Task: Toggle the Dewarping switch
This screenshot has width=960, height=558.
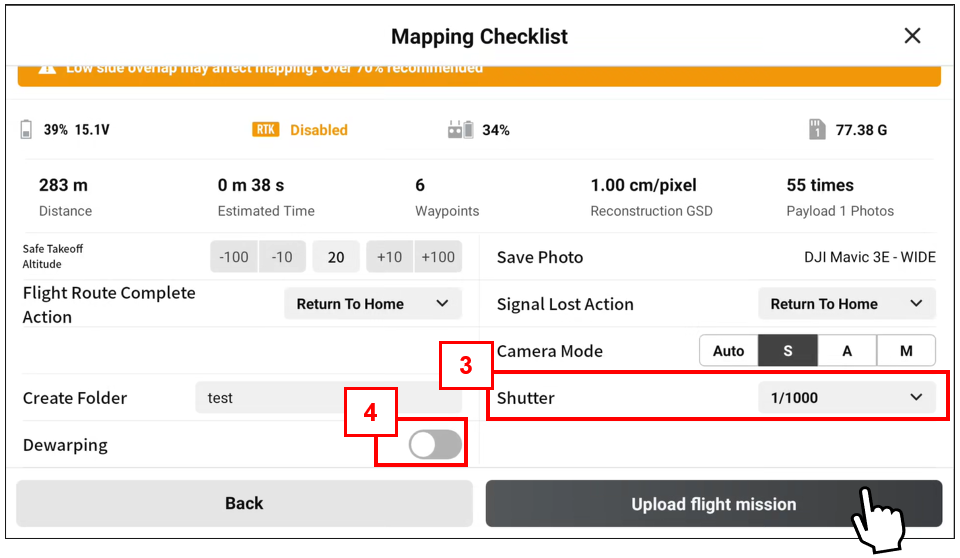Action: [x=435, y=445]
